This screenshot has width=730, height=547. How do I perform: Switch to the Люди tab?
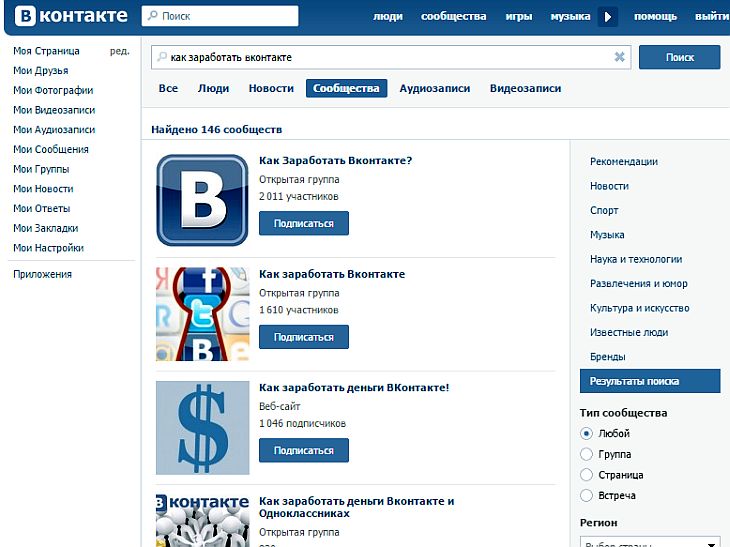213,88
